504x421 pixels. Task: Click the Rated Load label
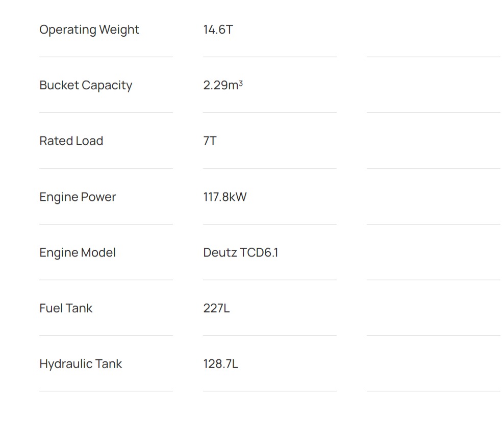[71, 141]
